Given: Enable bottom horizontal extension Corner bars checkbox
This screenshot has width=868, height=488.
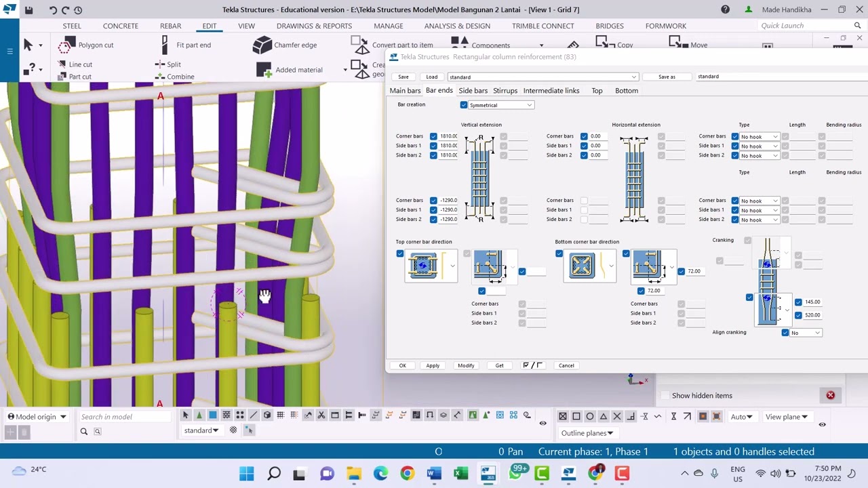Looking at the screenshot, I should [x=584, y=201].
